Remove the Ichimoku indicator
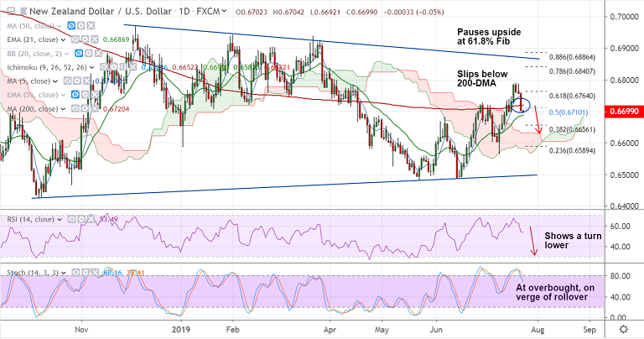The height and width of the screenshot is (339, 644). [132, 67]
